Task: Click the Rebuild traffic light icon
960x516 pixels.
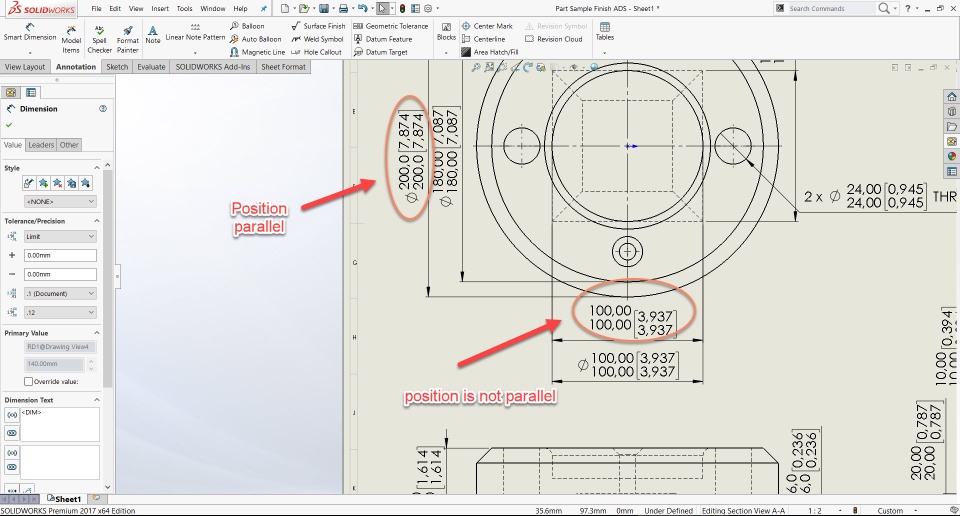Action: pos(402,9)
